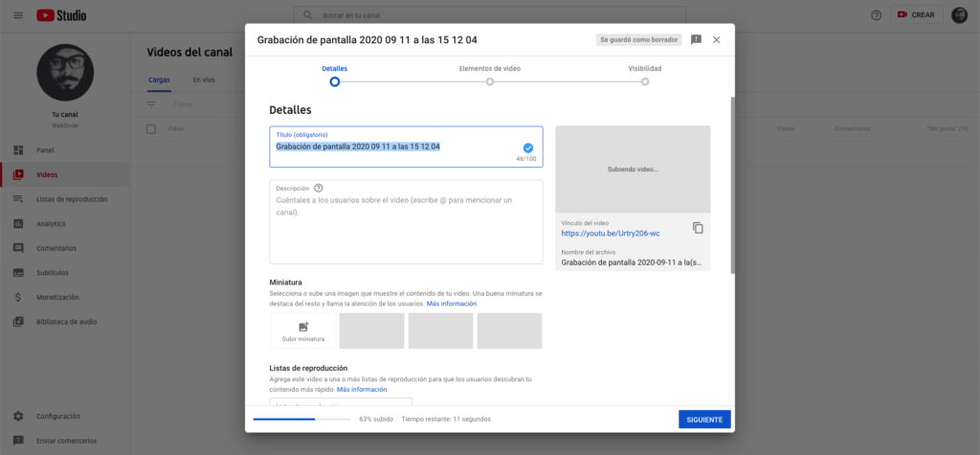Toggle the select-all videos checkbox

(150, 128)
